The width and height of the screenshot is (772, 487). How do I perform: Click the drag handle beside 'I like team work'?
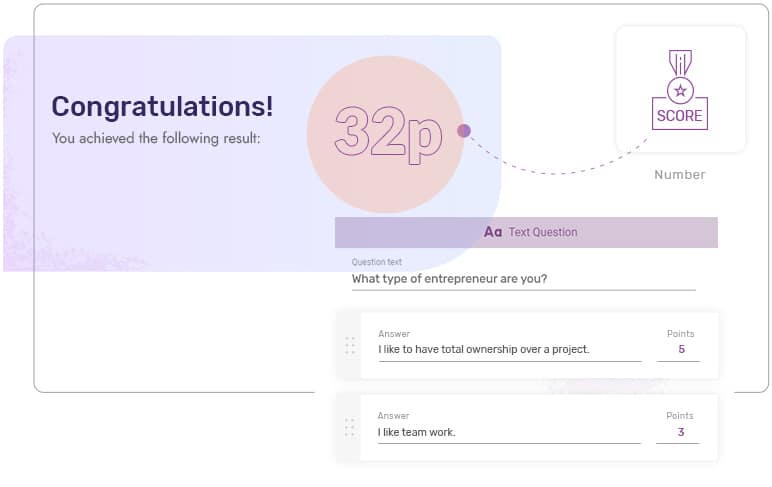tap(349, 427)
